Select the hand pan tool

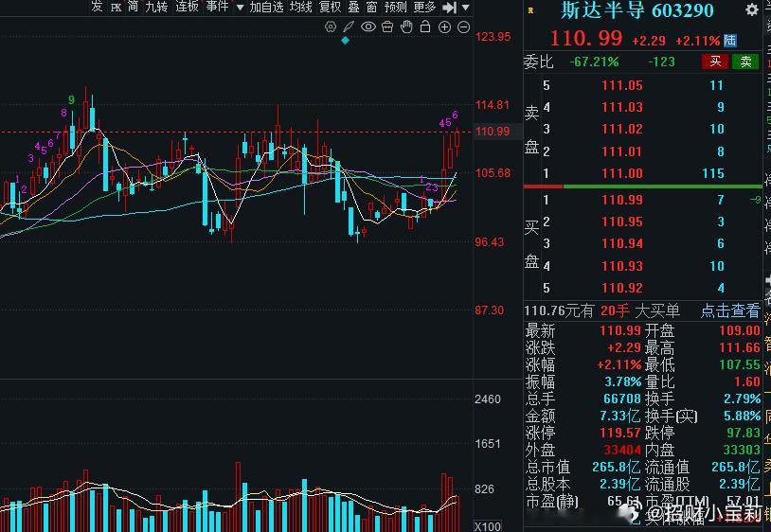tap(406, 27)
